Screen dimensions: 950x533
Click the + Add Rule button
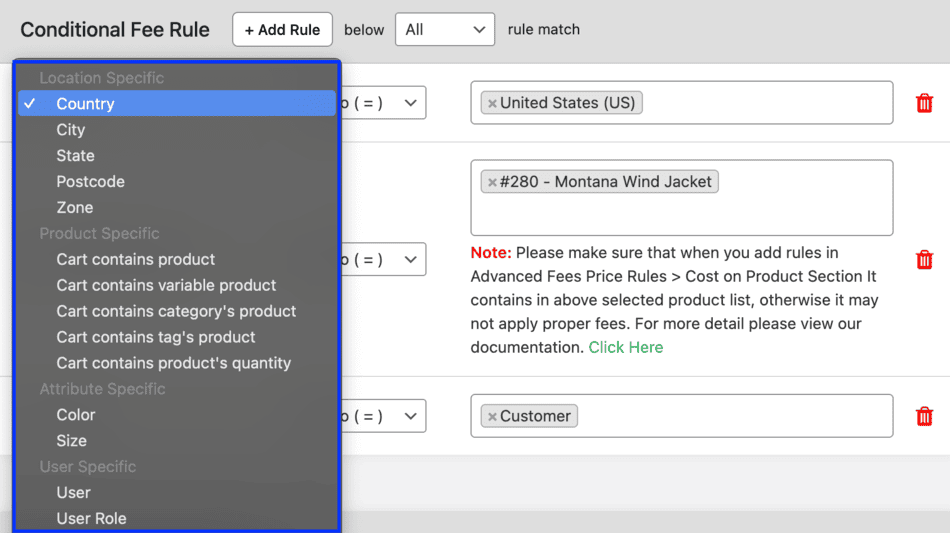(x=282, y=29)
